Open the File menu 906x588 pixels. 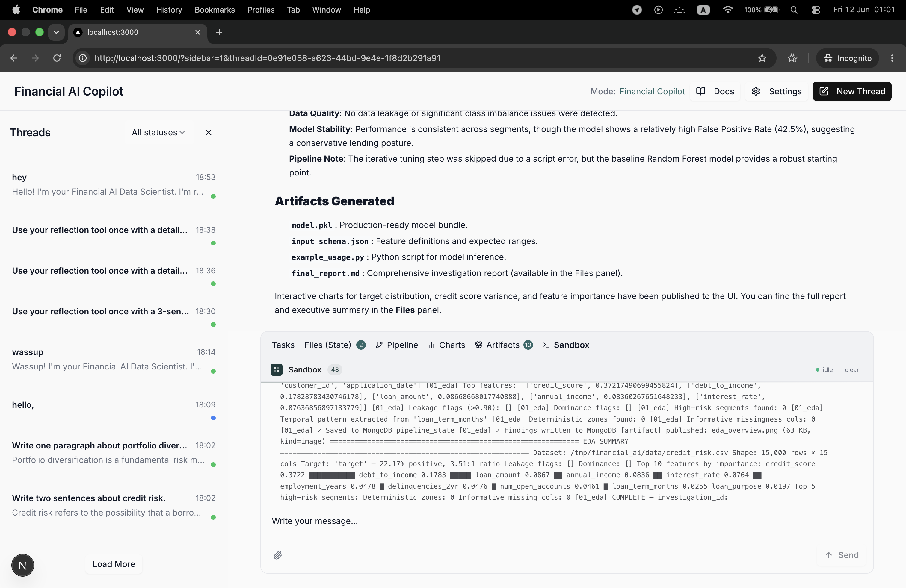coord(81,10)
